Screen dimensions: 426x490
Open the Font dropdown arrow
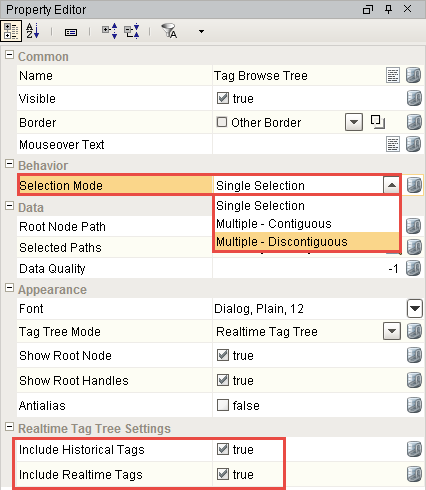pyautogui.click(x=415, y=309)
